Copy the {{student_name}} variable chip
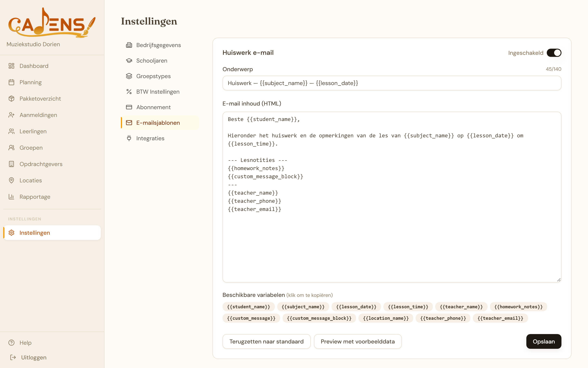This screenshot has width=588, height=368. click(x=248, y=307)
